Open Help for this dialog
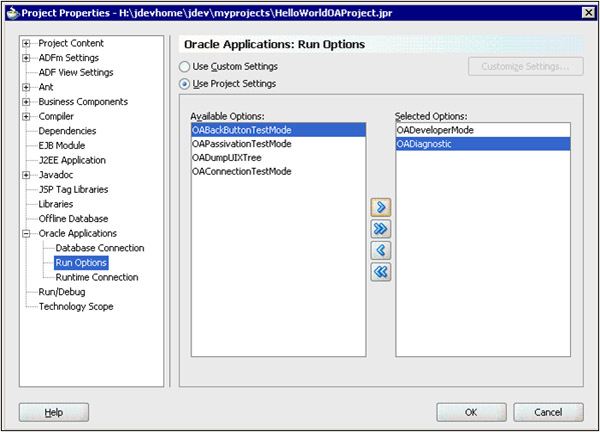 pyautogui.click(x=54, y=411)
